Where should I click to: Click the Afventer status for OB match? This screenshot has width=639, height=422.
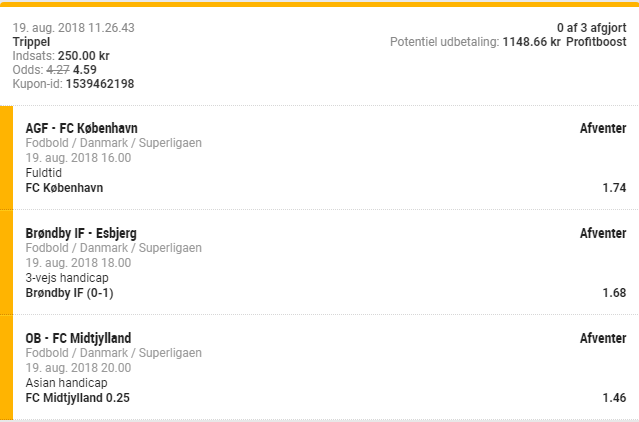point(603,338)
